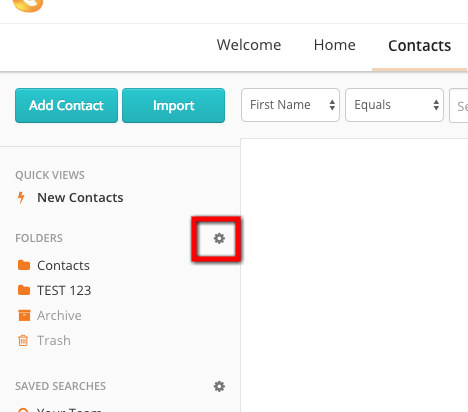468x412 pixels.
Task: Click the First Name dropdown arrows
Action: [332, 105]
